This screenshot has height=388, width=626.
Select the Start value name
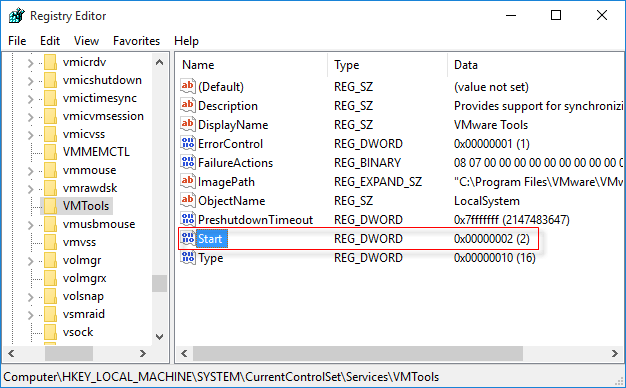[210, 239]
